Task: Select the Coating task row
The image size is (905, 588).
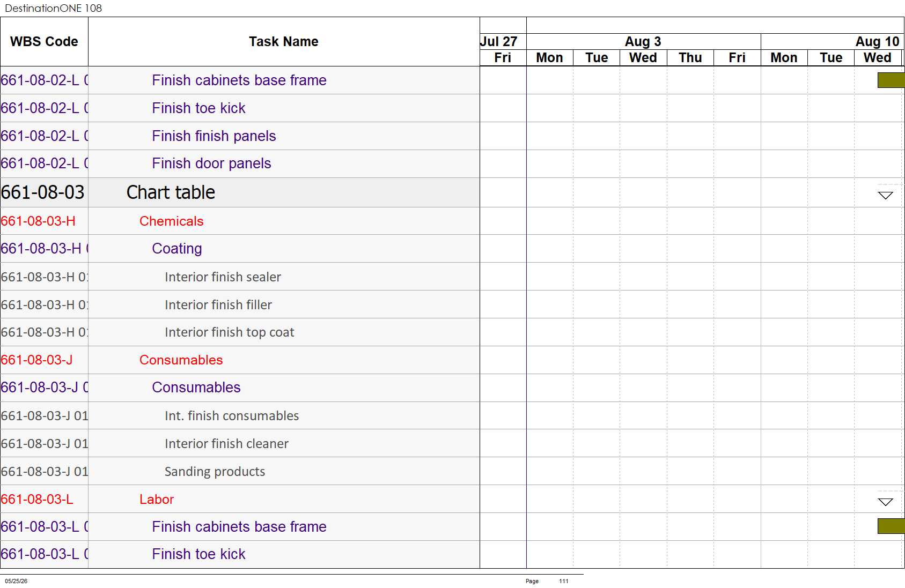Action: pyautogui.click(x=240, y=249)
